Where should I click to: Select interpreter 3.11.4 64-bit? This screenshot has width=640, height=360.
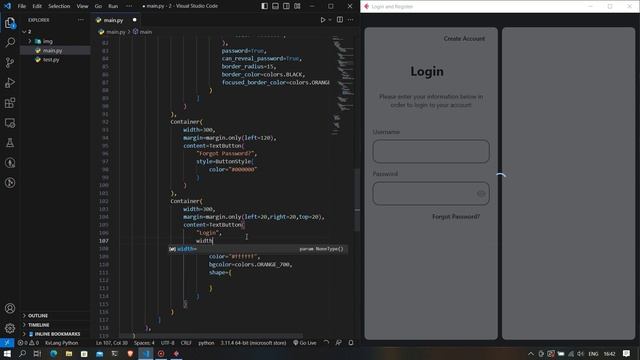click(x=253, y=343)
